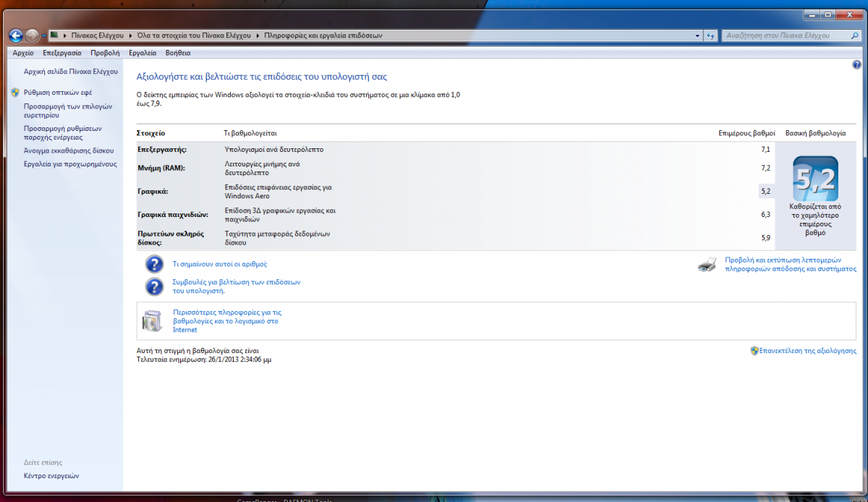Screen dimensions: 868x502
Task: Expand breadcrumb arrow after Πίνακας Ελέγχου
Action: pyautogui.click(x=131, y=35)
